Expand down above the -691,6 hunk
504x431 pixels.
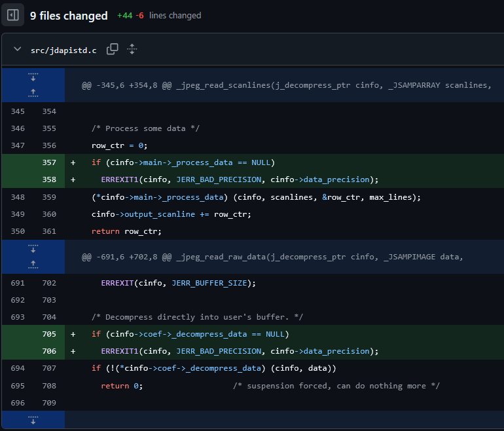click(33, 248)
